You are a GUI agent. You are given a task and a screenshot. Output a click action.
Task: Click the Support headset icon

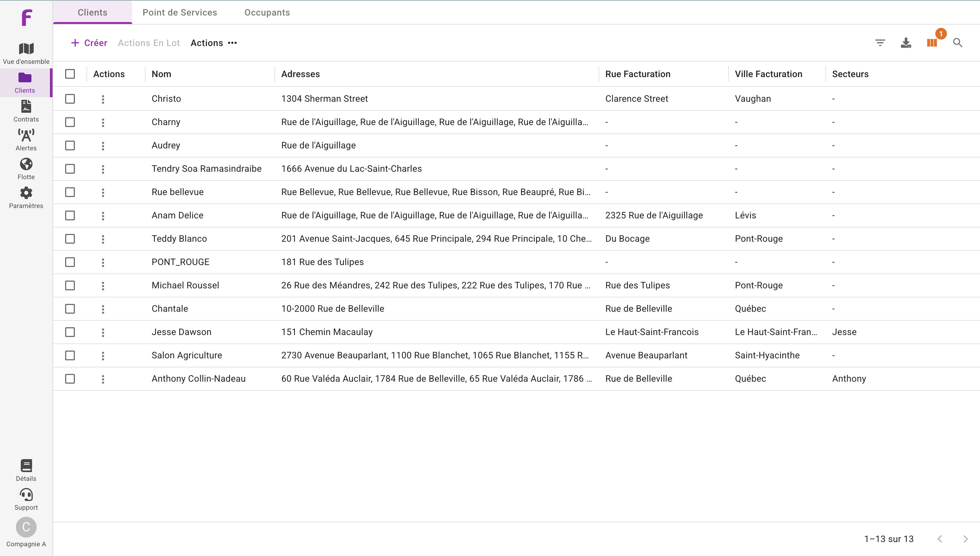coord(26,495)
